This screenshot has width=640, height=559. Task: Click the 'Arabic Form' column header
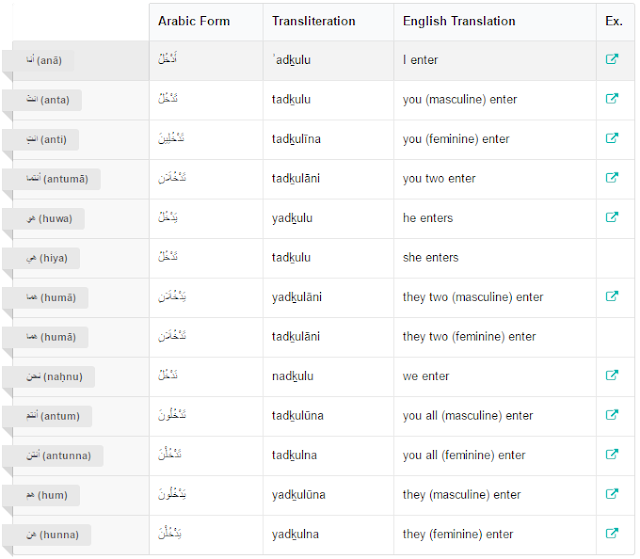(194, 21)
